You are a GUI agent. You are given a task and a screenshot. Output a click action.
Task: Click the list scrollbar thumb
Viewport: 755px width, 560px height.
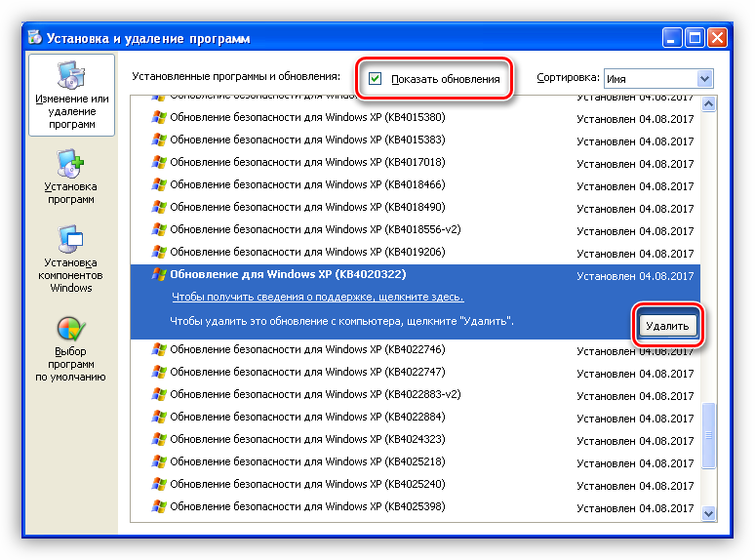point(708,435)
